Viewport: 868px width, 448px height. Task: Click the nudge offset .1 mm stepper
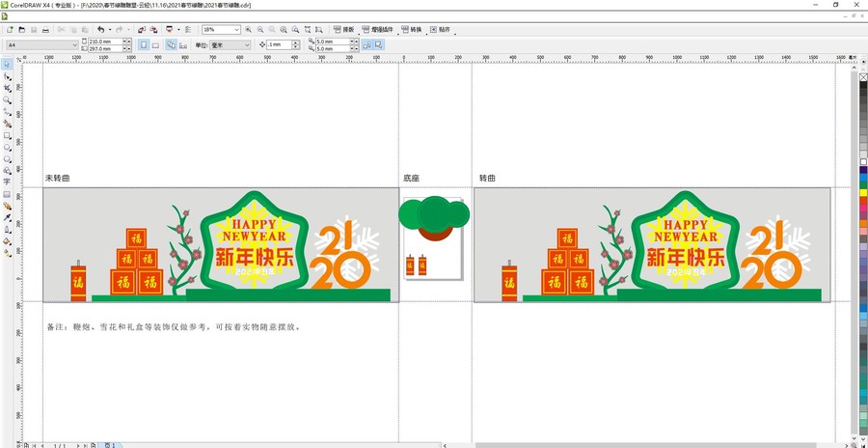point(296,45)
